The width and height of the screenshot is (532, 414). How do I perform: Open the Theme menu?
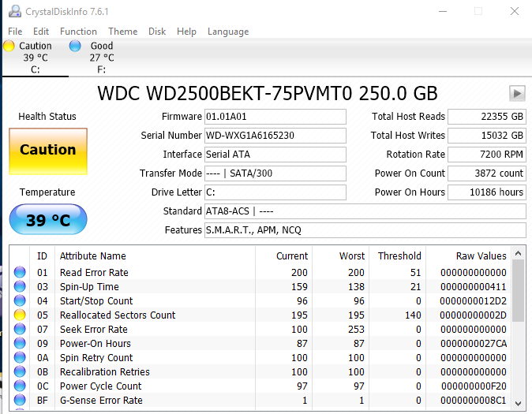point(123,32)
